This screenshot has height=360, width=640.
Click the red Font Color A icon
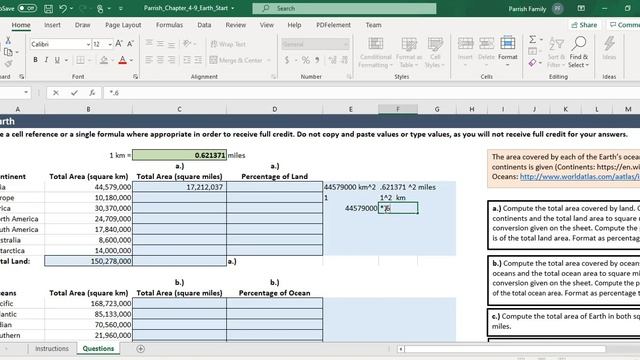pyautogui.click(x=122, y=60)
